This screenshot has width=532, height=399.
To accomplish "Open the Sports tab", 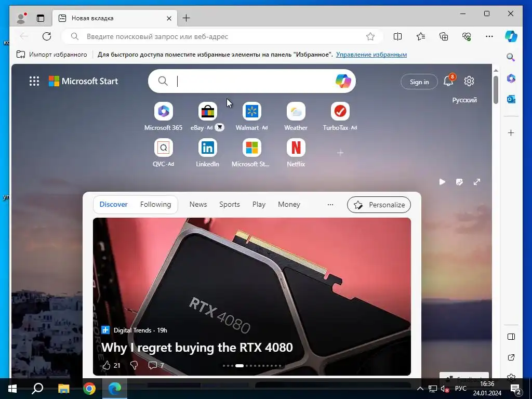I will click(229, 204).
